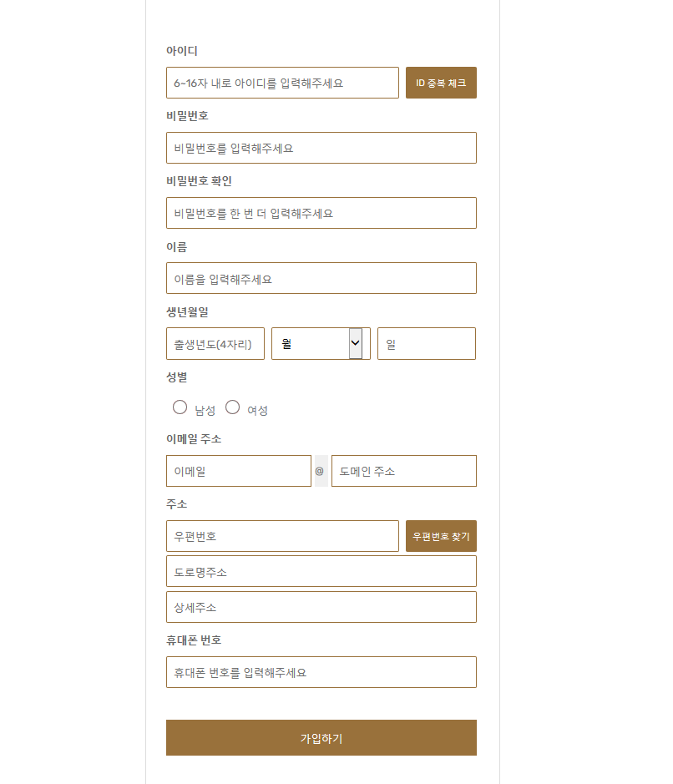Click the 우편번호 postal code field
The width and height of the screenshot is (673, 784).
pos(282,535)
